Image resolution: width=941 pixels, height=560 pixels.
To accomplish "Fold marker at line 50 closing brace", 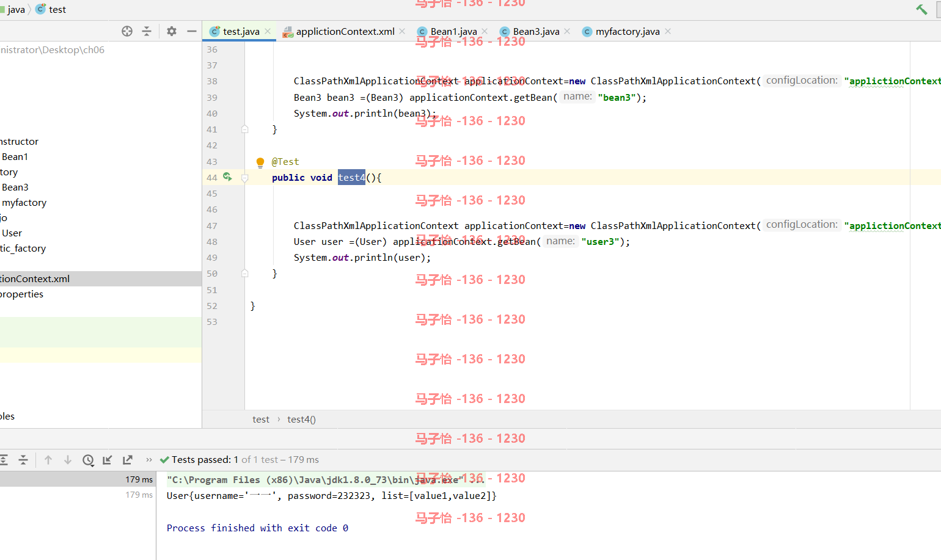I will [x=244, y=274].
